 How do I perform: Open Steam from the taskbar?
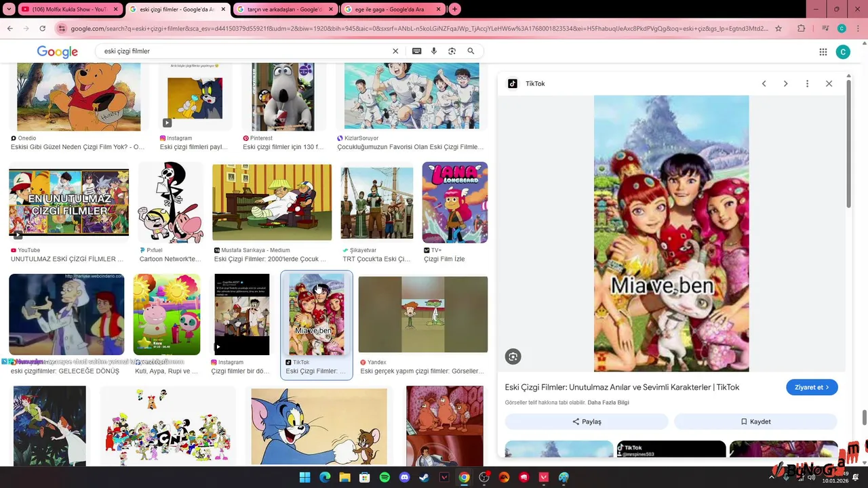click(425, 477)
